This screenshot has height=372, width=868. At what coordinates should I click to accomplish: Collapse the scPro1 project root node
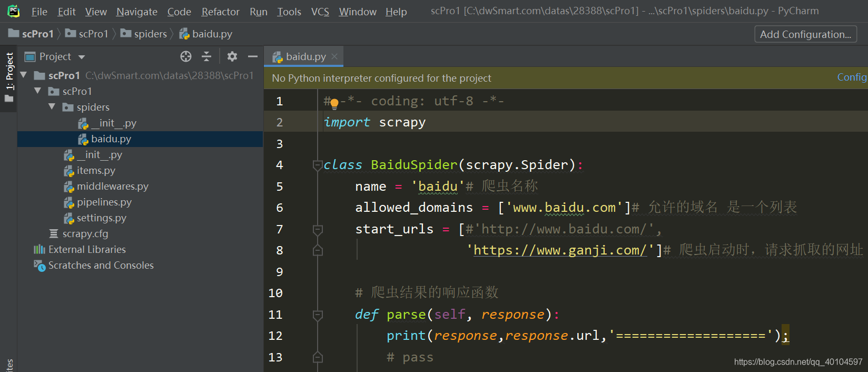tap(24, 75)
